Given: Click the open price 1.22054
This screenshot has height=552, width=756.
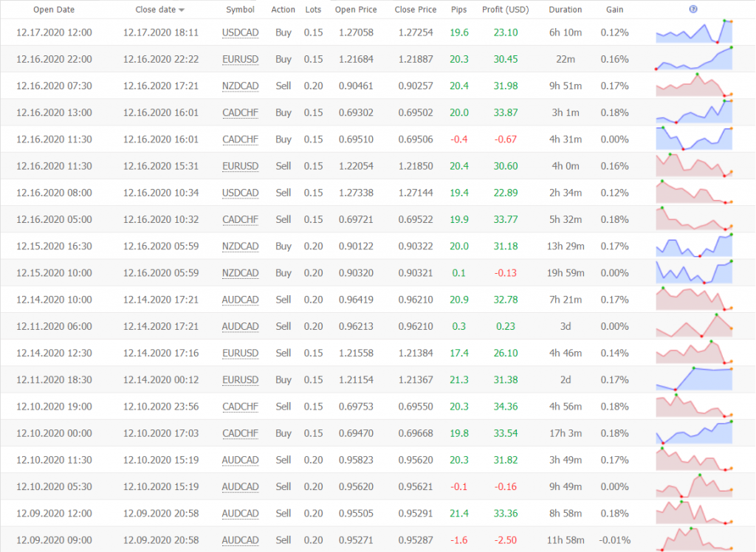Looking at the screenshot, I should (x=356, y=166).
